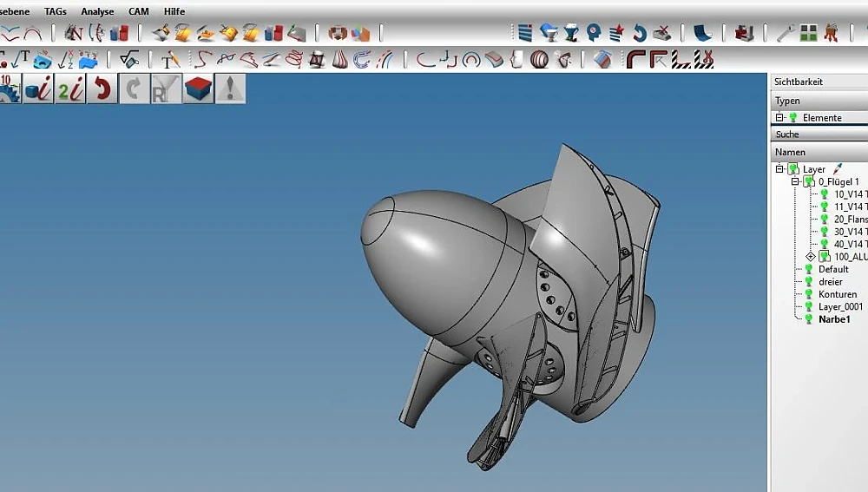Screen dimensions: 868x492
Task: Toggle visibility bulb of the Konturen layer
Action: coord(809,294)
